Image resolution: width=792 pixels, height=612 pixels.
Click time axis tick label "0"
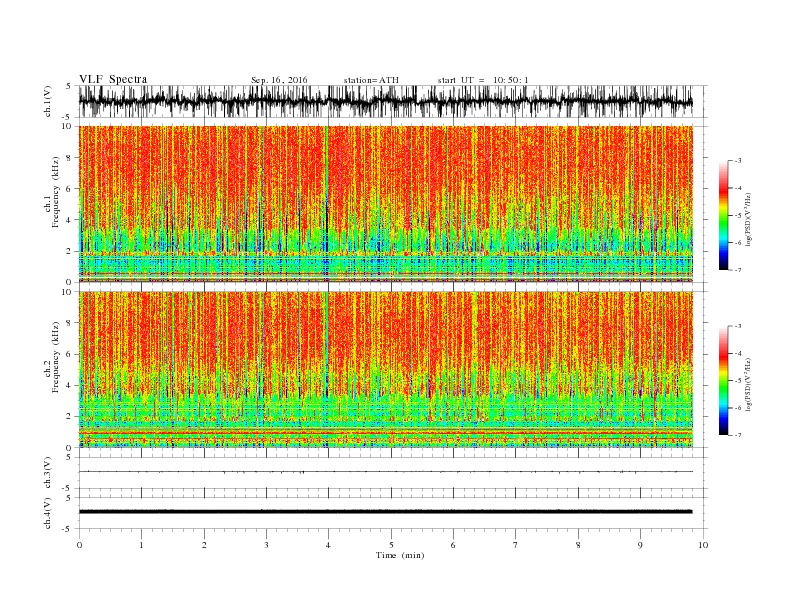coord(79,545)
